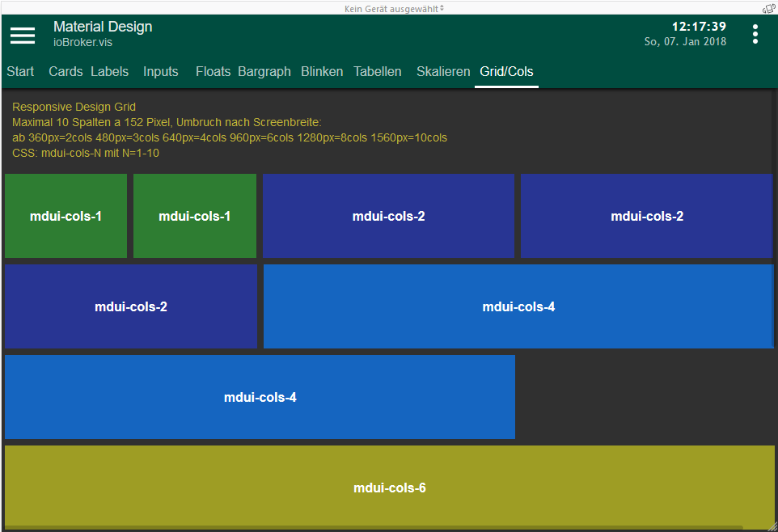Click the active Grid/Cols tab

coord(506,72)
